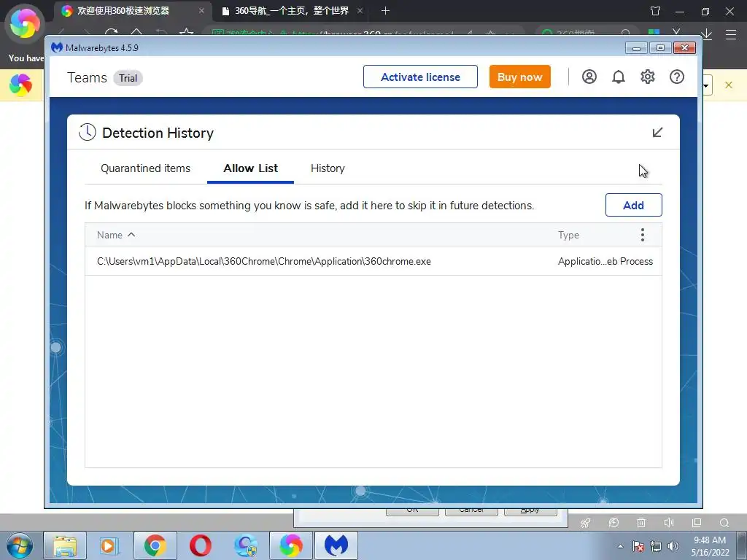Viewport: 747px width, 560px height.
Task: Click the Malwarebytes taskbar icon
Action: coord(336,545)
